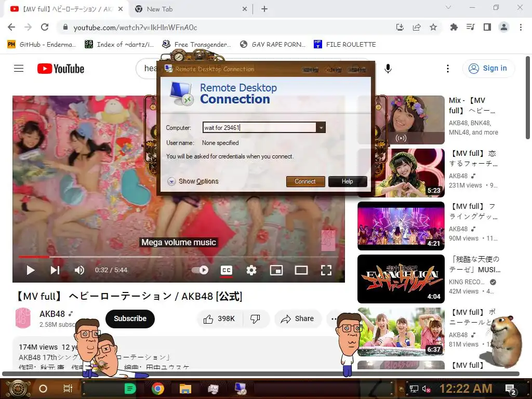Switch to miniplayer mode

coord(276,270)
